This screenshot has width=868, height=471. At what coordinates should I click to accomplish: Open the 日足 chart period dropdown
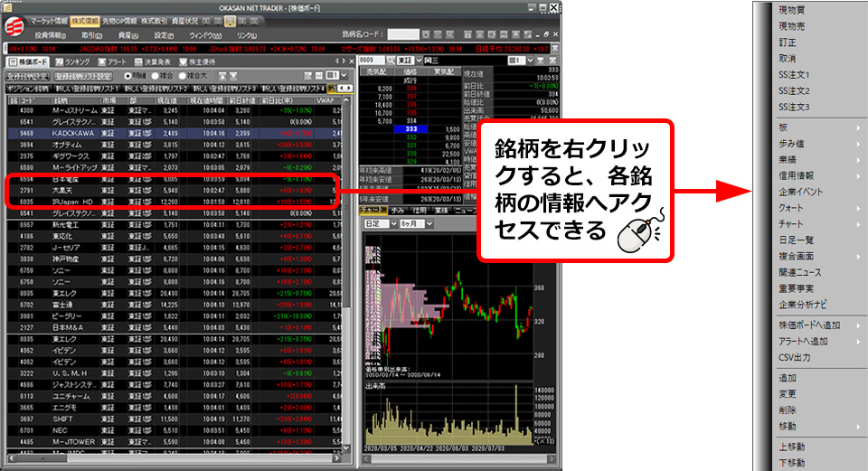tap(393, 223)
